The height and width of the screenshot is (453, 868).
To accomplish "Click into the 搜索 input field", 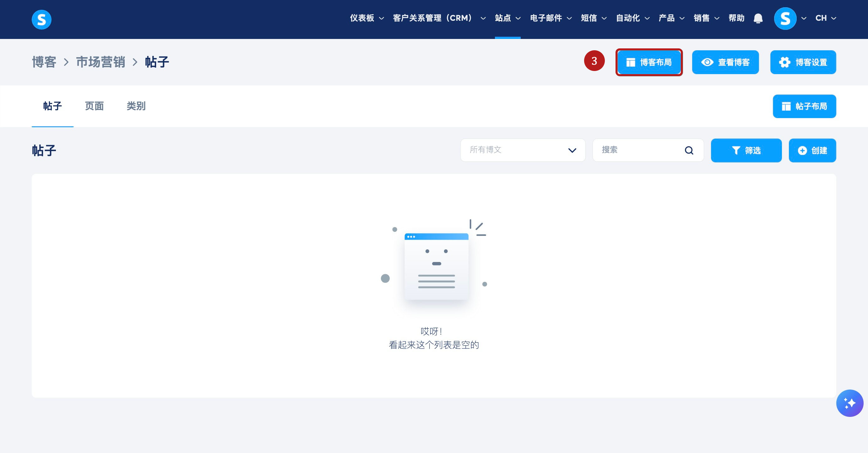I will [638, 150].
